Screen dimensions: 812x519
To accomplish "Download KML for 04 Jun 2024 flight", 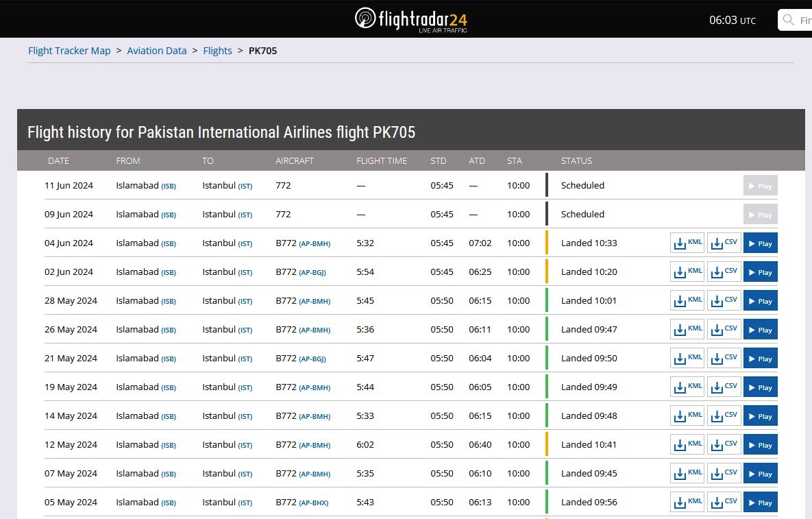I will click(x=687, y=243).
